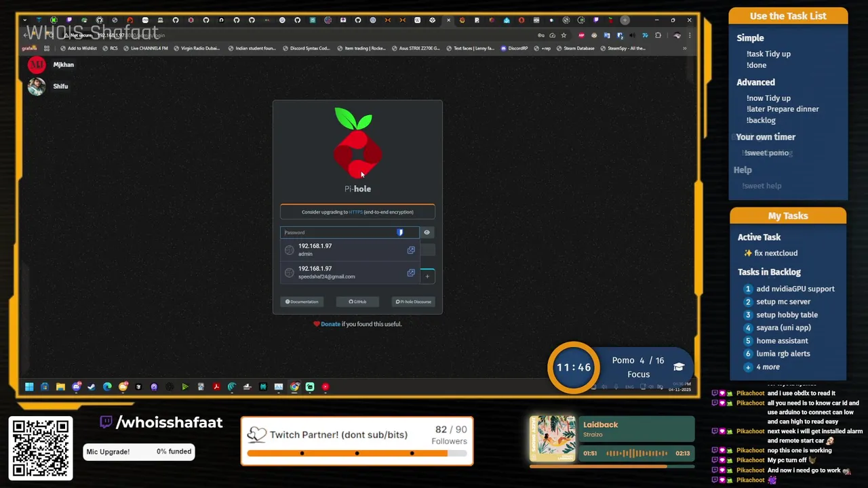Screen dimensions: 868x488
Task: Click the Mjkhan user avatar
Action: [x=36, y=65]
